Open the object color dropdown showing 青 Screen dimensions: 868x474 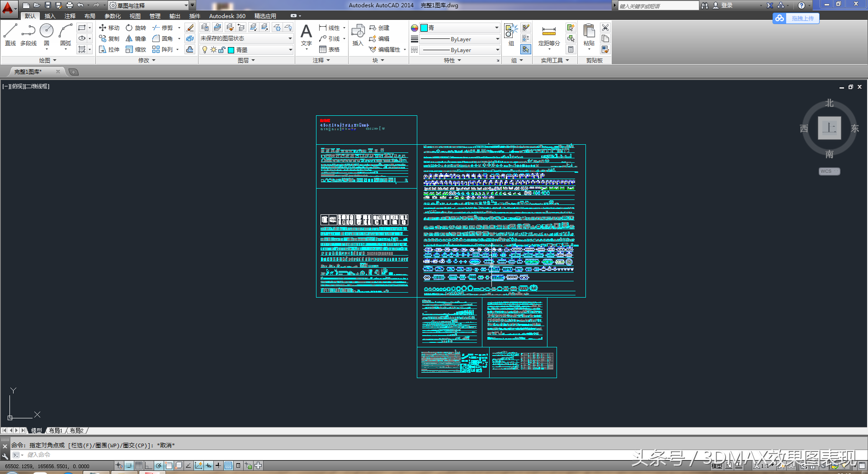[x=460, y=28]
